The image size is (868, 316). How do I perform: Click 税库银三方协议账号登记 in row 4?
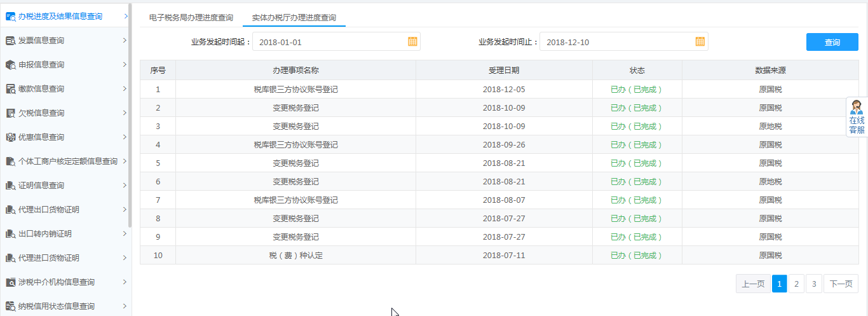pos(295,145)
